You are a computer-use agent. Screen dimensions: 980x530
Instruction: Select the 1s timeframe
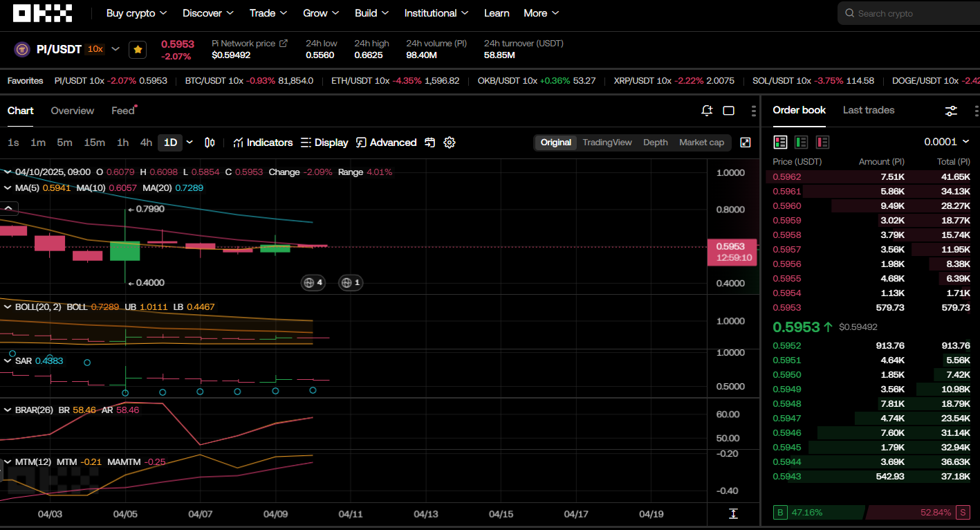13,143
